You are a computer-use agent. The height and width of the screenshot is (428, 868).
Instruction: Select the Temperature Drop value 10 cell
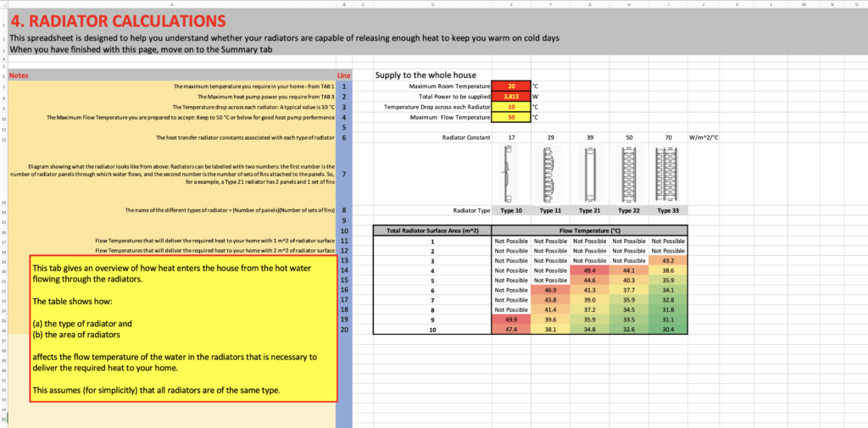[511, 107]
